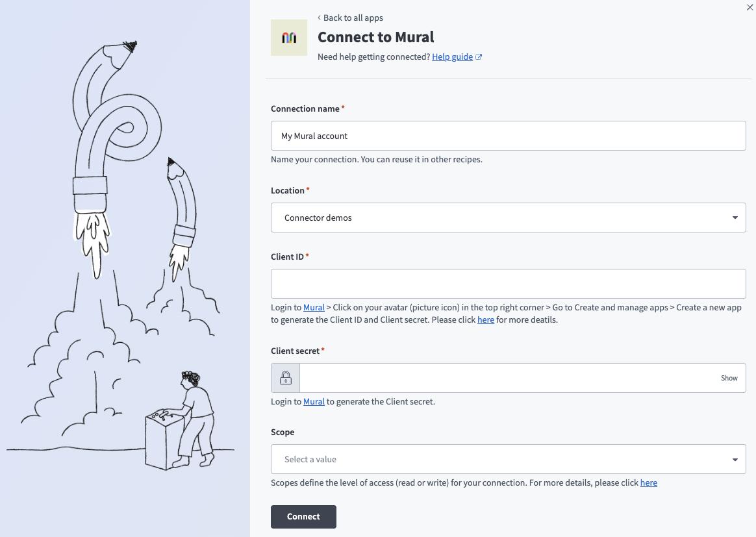Click the Mural app logo icon
Screen dimensions: 756x537
coord(289,38)
